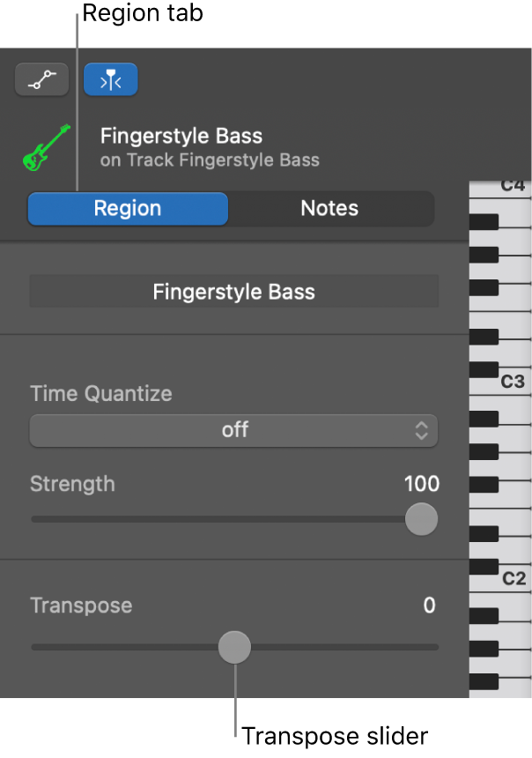The image size is (532, 758).
Task: Click the Transpose value of 0
Action: [429, 606]
